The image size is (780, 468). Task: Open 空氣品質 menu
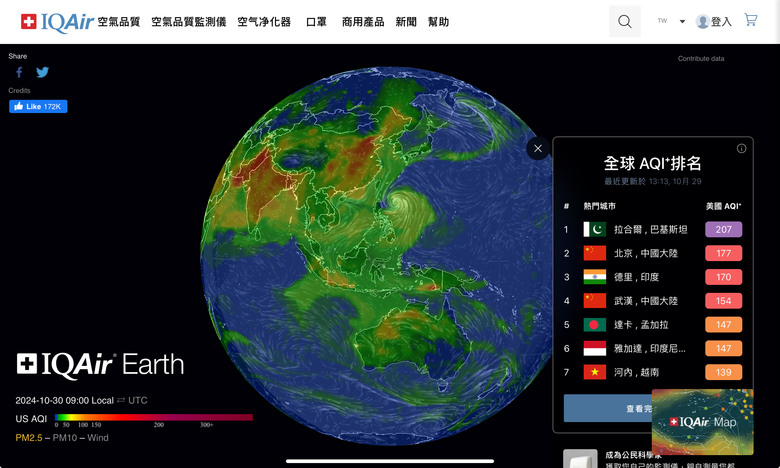point(118,22)
